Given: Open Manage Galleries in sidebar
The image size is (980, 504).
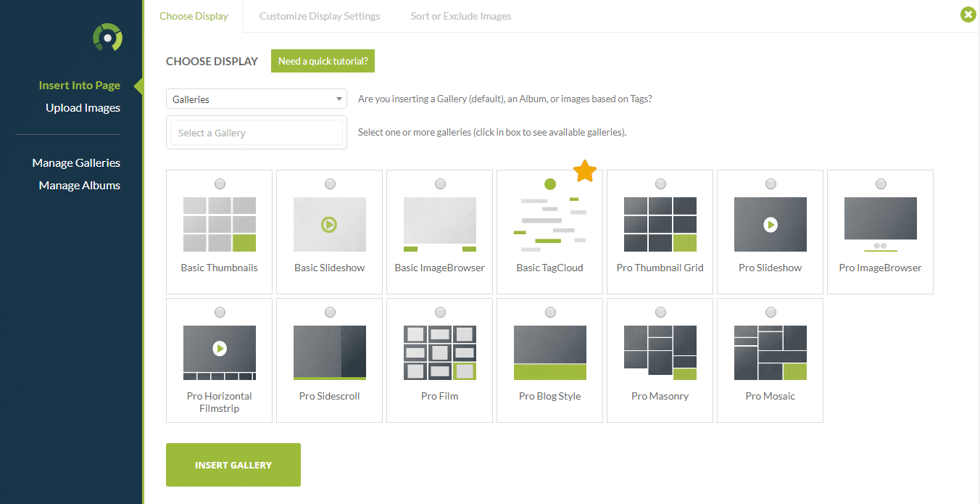Looking at the screenshot, I should 76,163.
